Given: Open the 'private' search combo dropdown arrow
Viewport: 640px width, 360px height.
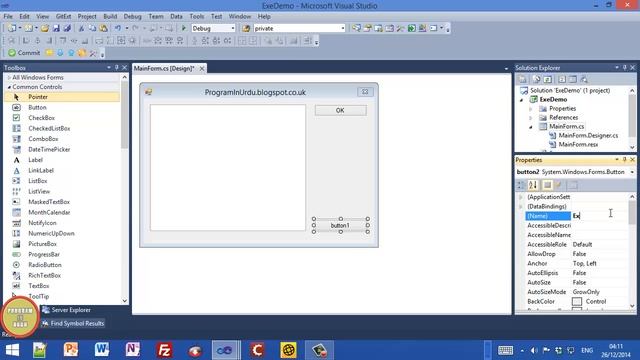Looking at the screenshot, I should 342,28.
